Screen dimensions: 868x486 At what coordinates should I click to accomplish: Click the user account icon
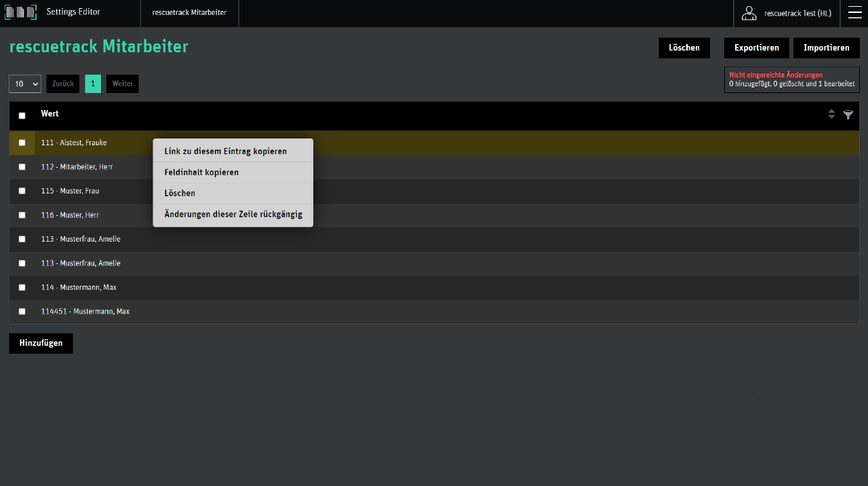coord(749,12)
